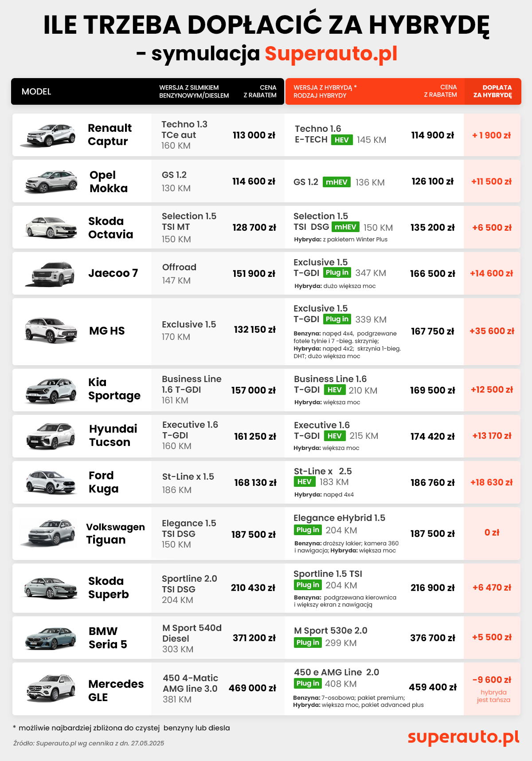Screen dimensions: 532x761
Task: Click the Renault Captur car image
Action: click(x=49, y=135)
